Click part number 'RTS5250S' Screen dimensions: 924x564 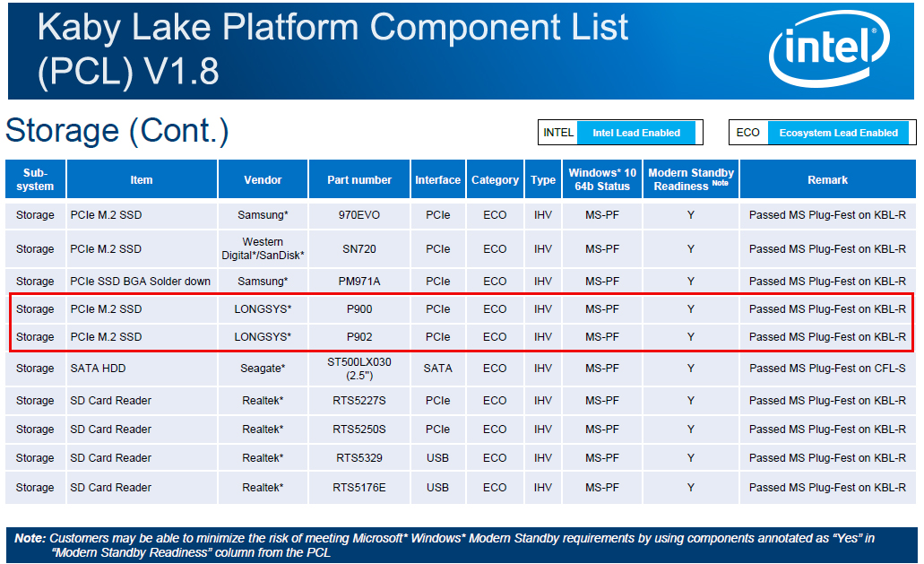coord(359,429)
